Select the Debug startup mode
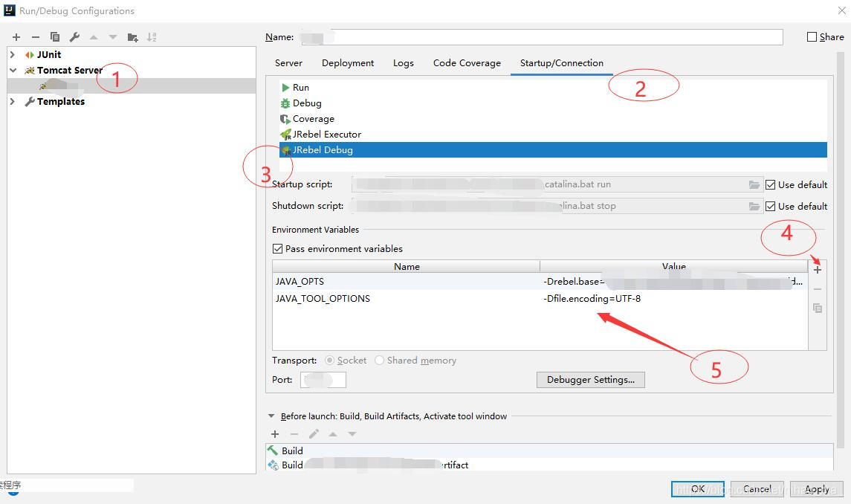Screen dimensions: 851x504 click(553, 103)
